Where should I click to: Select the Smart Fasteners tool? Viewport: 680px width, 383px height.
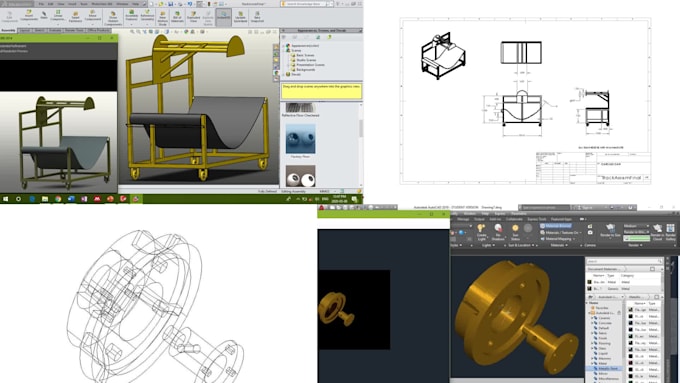coord(75,17)
